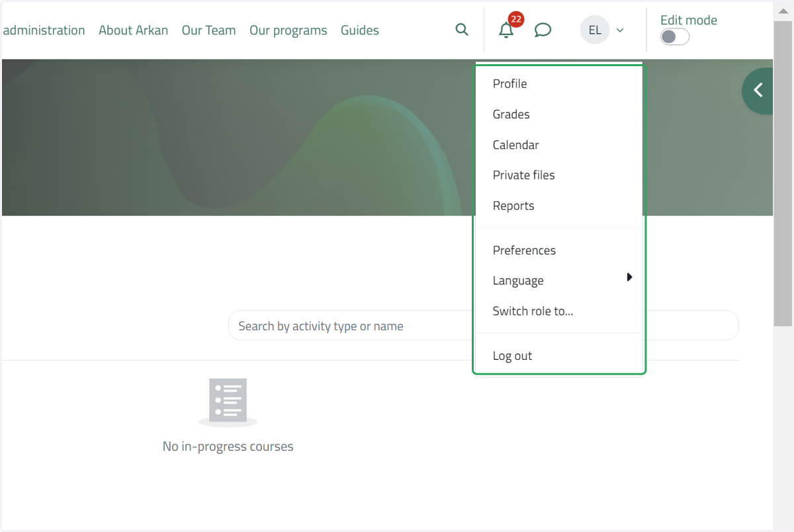Toggle the Edit mode switch
The width and height of the screenshot is (794, 532).
pos(675,37)
